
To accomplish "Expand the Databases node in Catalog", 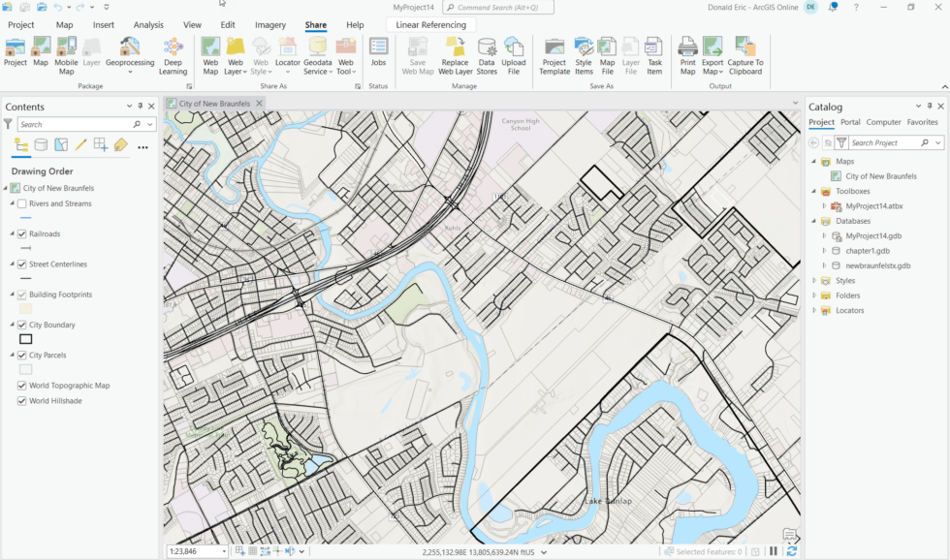I will coord(812,220).
